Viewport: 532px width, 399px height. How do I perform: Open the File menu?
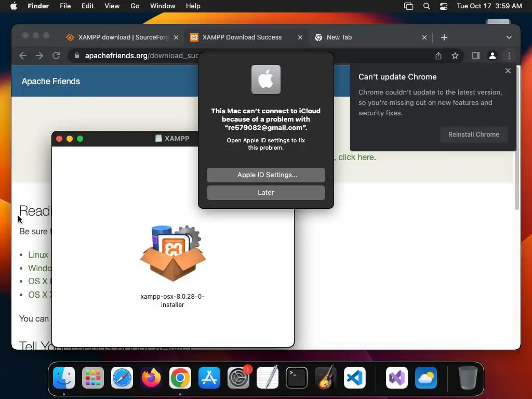tap(65, 6)
